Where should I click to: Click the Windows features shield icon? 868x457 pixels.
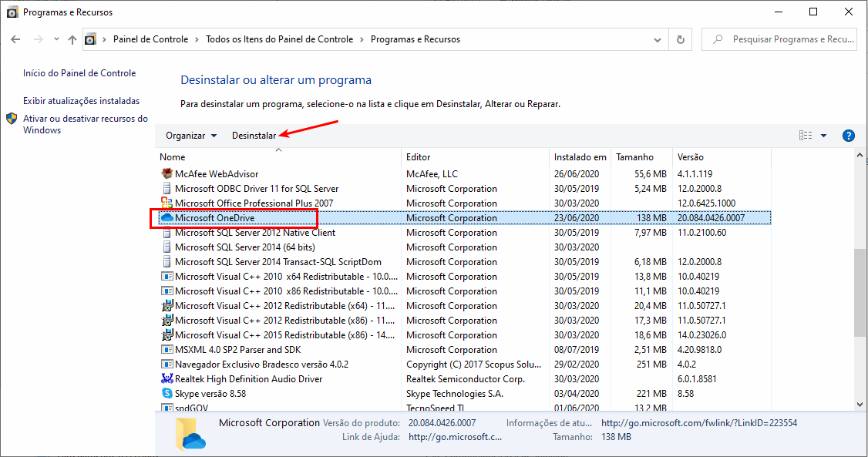click(12, 119)
